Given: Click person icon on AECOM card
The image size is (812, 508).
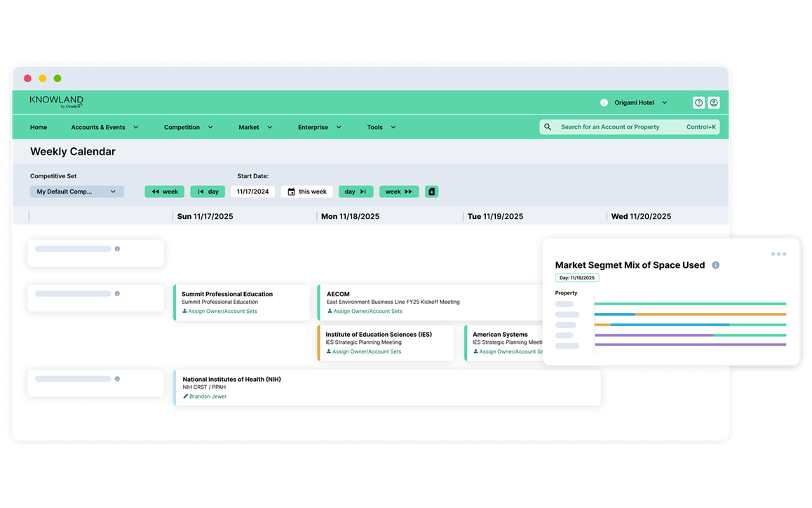Looking at the screenshot, I should point(330,311).
